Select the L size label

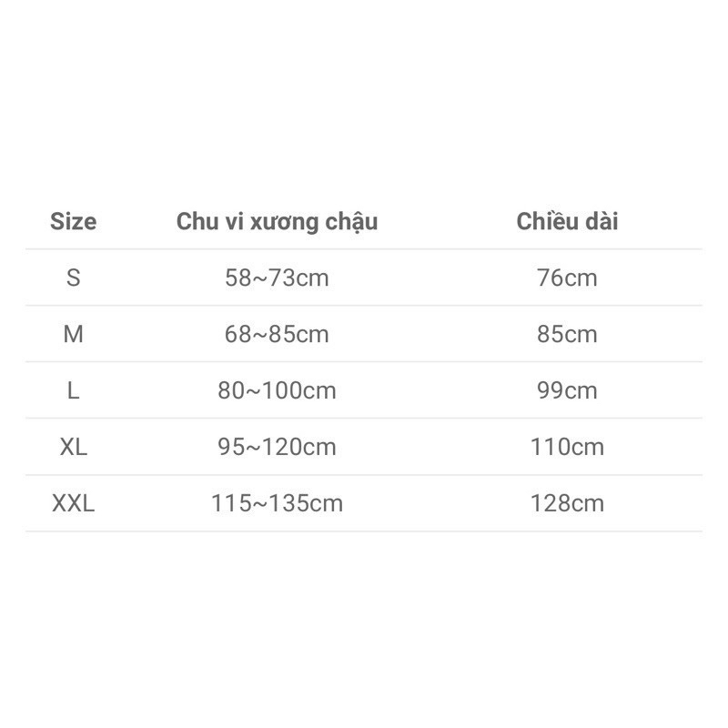tap(74, 390)
